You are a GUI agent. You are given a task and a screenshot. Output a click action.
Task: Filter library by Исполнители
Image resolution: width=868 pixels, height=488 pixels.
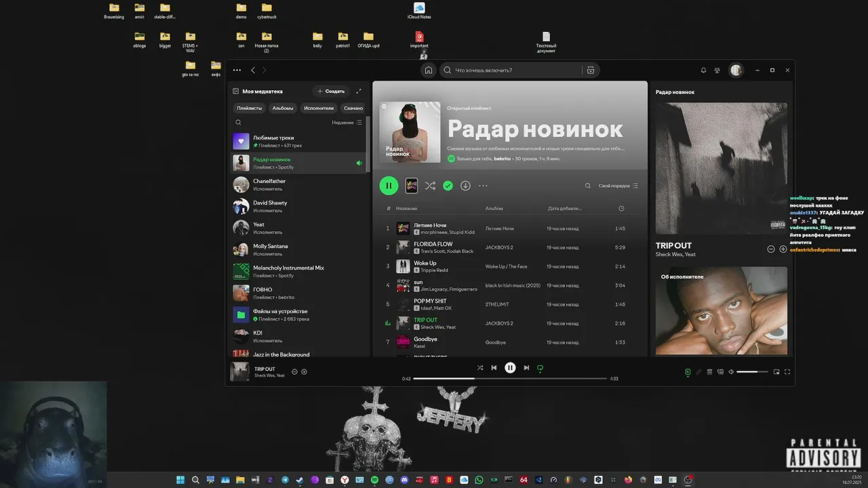319,108
